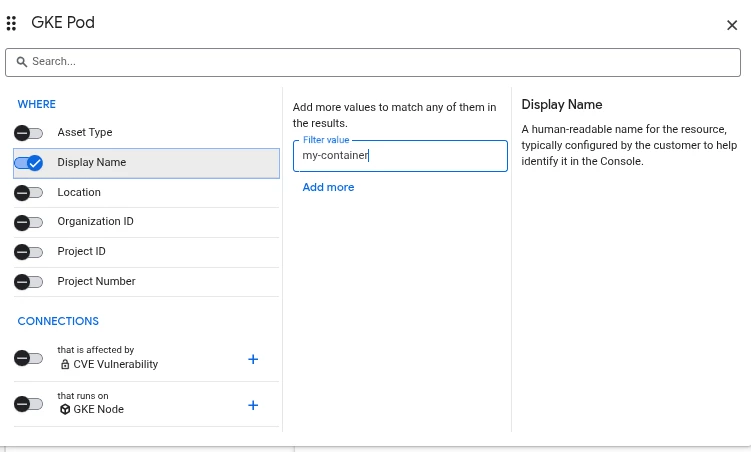Select the Project ID row label

[81, 251]
